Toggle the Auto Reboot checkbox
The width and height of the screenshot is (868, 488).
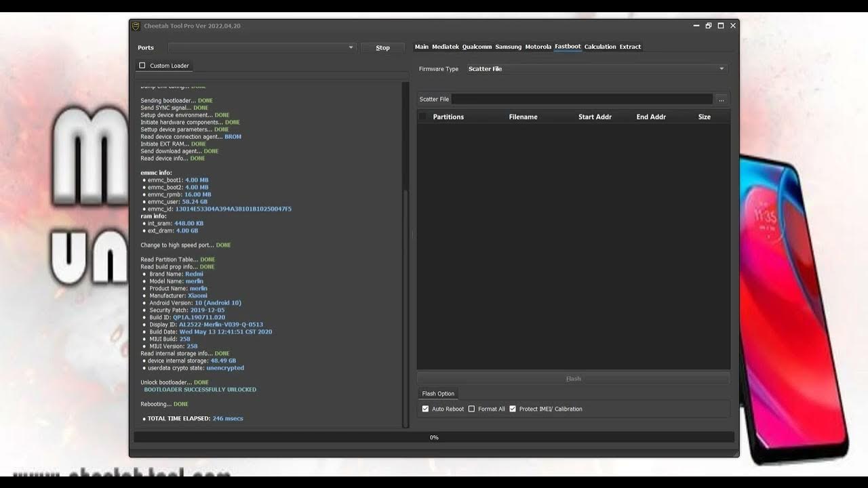point(425,409)
